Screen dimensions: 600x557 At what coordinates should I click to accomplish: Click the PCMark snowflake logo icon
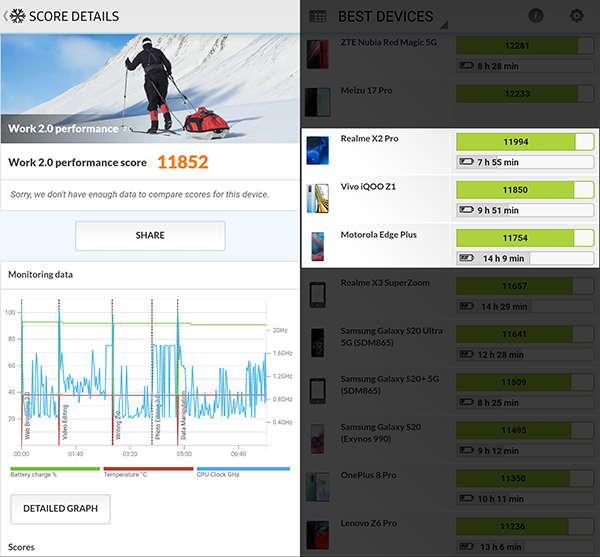pyautogui.click(x=18, y=16)
